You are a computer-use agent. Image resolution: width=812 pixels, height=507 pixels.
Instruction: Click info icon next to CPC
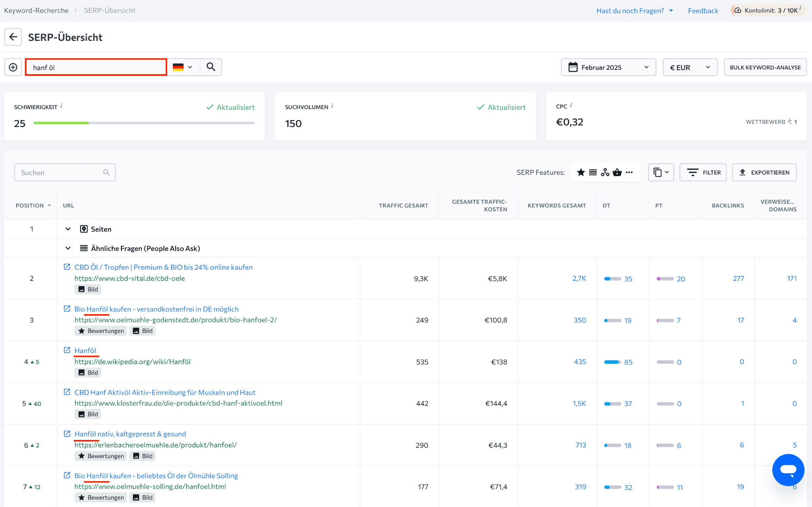point(571,105)
